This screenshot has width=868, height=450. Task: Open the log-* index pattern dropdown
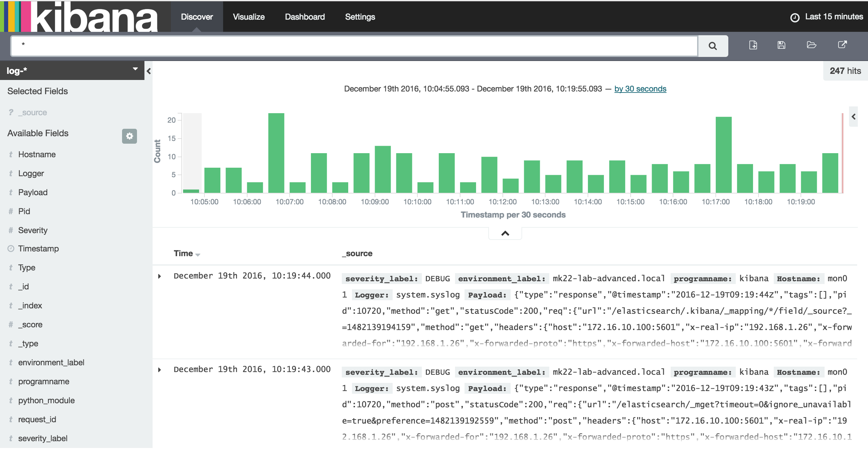pos(72,70)
